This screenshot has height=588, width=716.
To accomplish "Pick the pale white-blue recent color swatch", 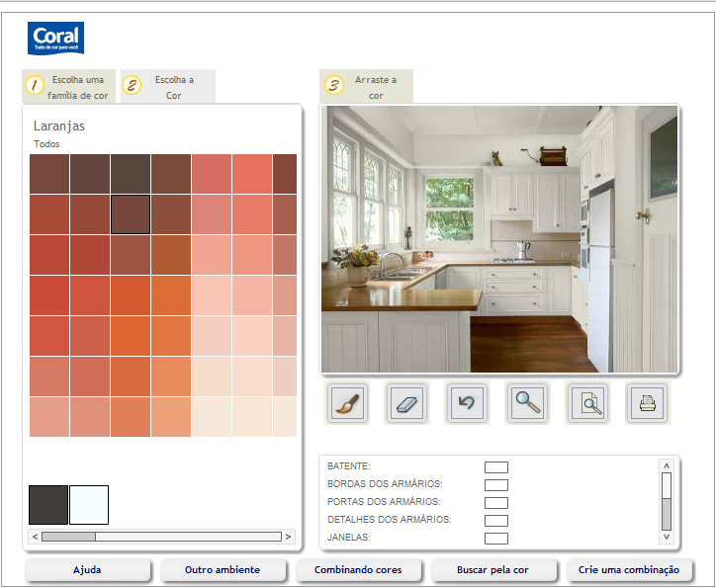I will click(x=89, y=505).
